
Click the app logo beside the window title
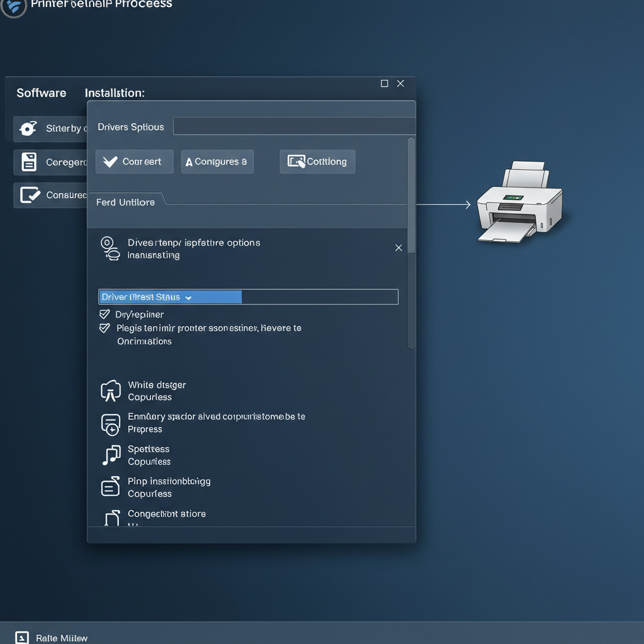(14, 6)
